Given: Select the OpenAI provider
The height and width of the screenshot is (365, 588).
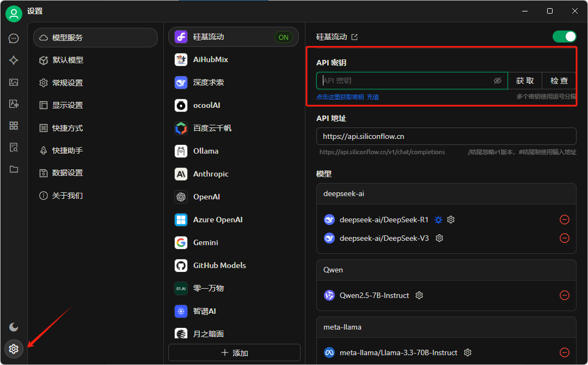Looking at the screenshot, I should [x=233, y=197].
